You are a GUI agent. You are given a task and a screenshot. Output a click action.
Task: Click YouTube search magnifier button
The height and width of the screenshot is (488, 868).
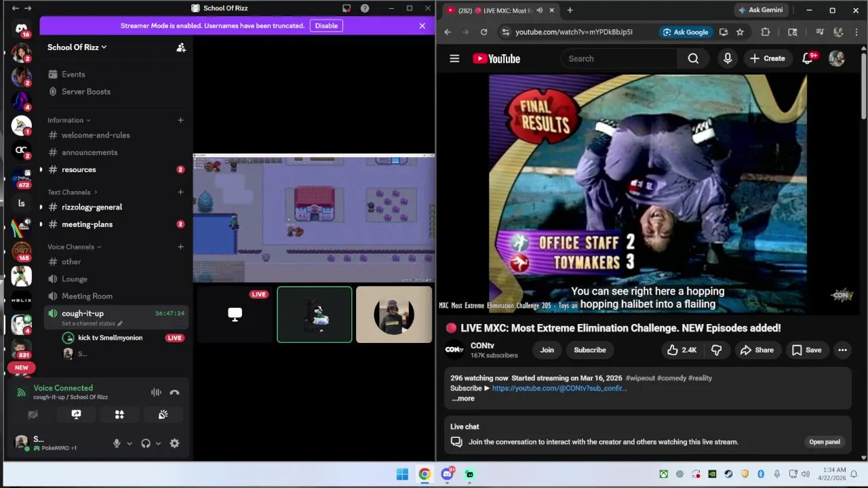tap(693, 58)
